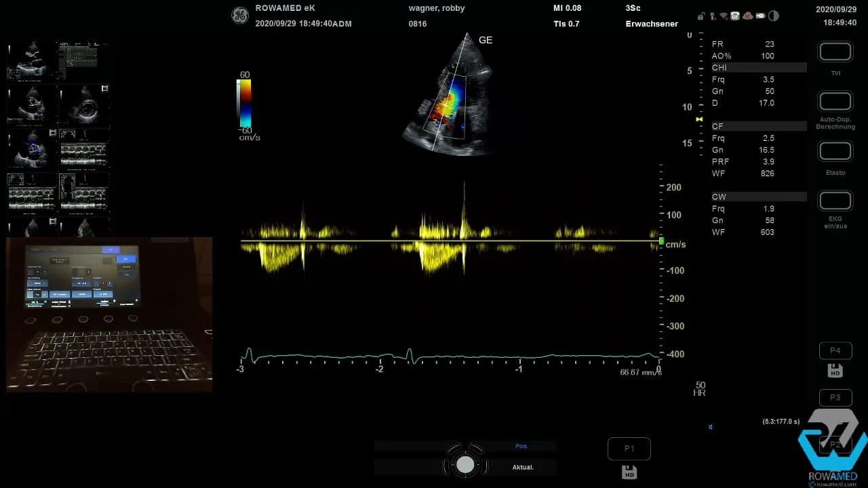Choose Aktual. in the trackball menu
The image size is (868, 488).
[x=524, y=466]
